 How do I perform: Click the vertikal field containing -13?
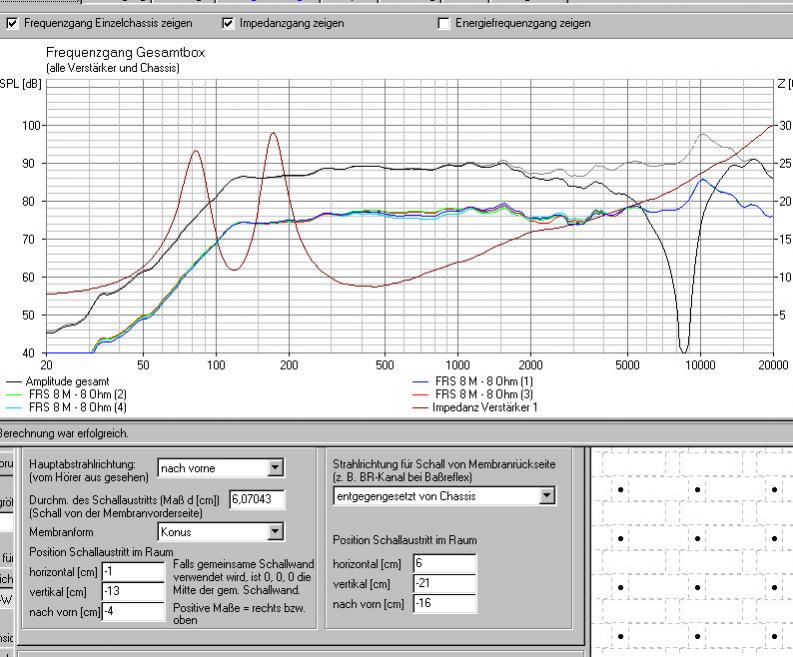pyautogui.click(x=132, y=591)
